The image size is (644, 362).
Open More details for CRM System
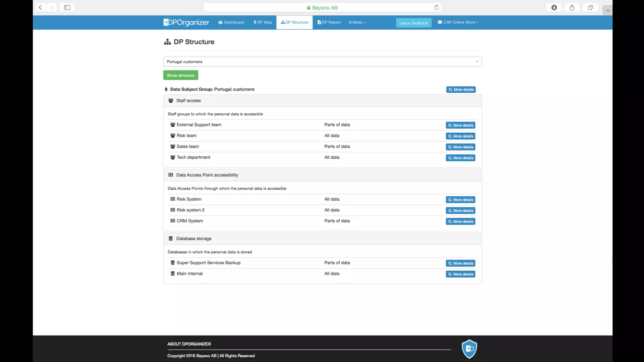point(460,222)
